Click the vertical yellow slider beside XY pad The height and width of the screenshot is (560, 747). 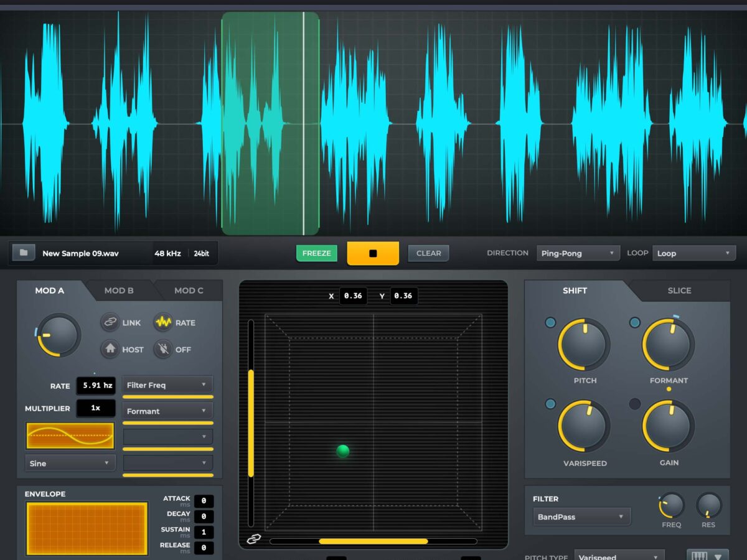(x=251, y=423)
